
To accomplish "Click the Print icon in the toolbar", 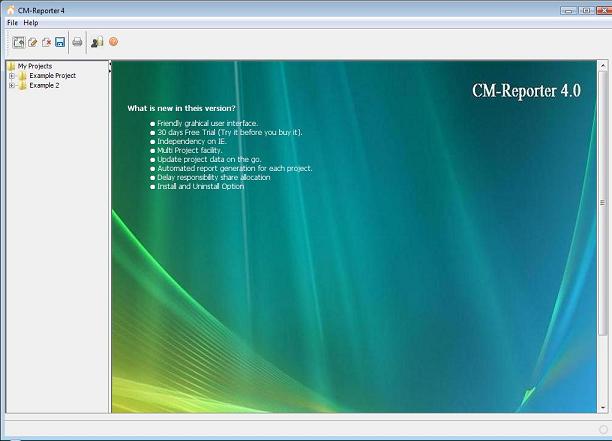I will coord(77,42).
